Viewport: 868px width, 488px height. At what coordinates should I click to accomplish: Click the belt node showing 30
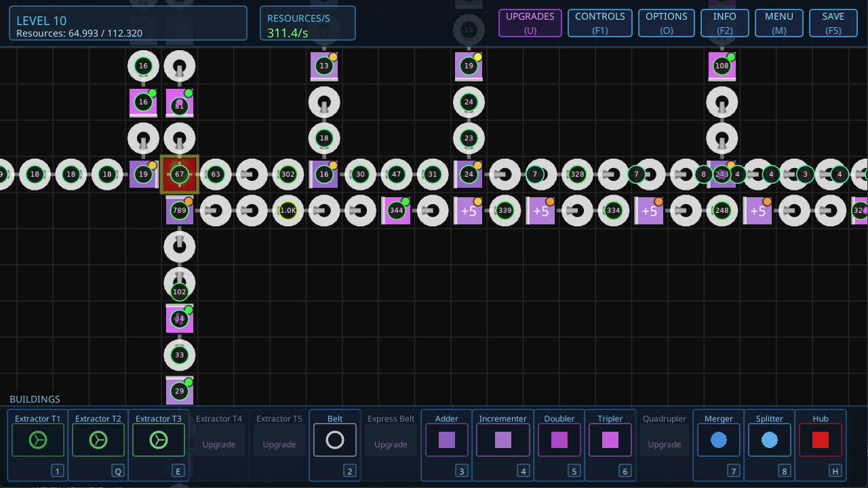(x=360, y=174)
